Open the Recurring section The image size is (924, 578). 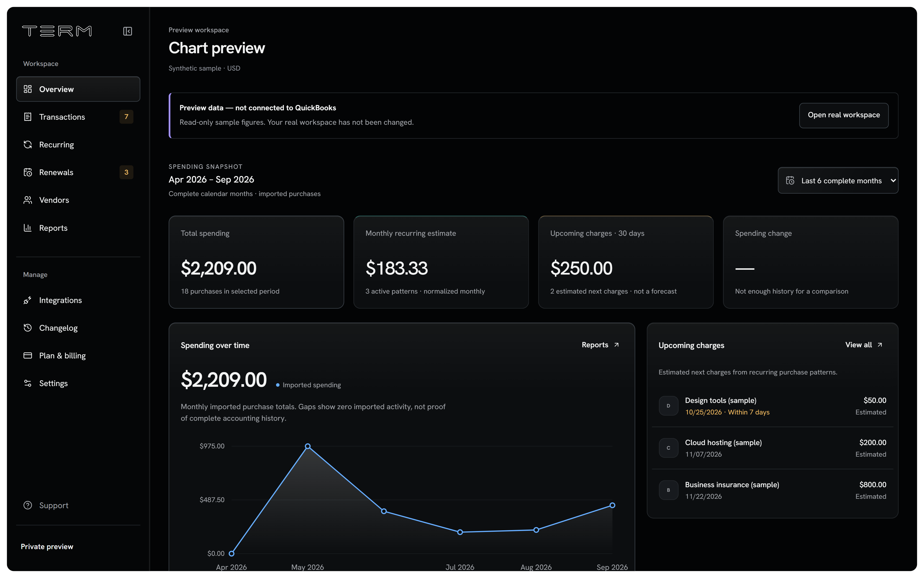(78, 144)
